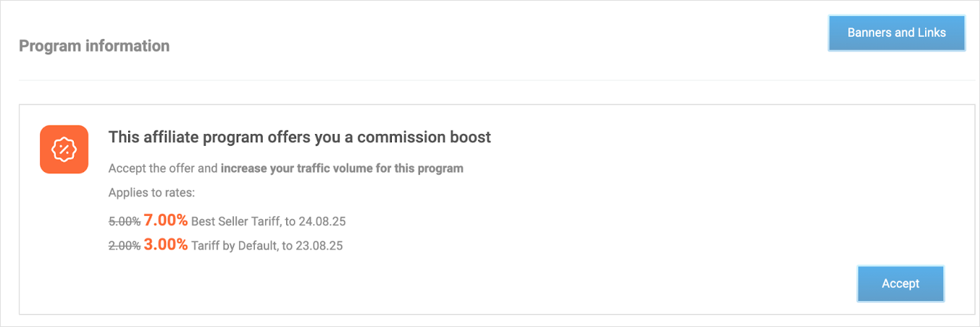
Task: Click the 'to 23.08.25' expiry date
Action: 312,246
